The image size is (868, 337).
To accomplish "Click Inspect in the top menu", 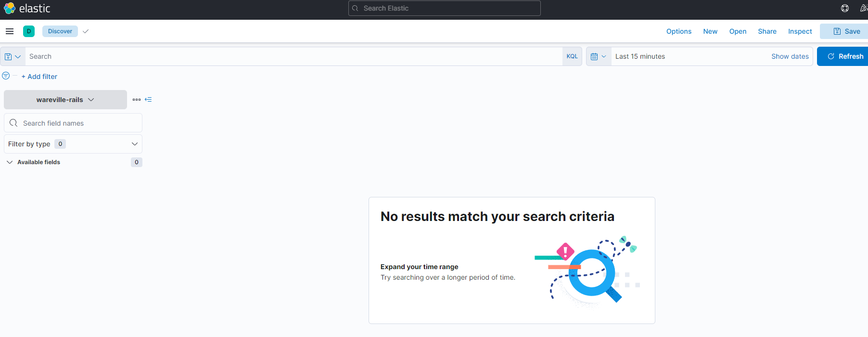I will click(800, 31).
